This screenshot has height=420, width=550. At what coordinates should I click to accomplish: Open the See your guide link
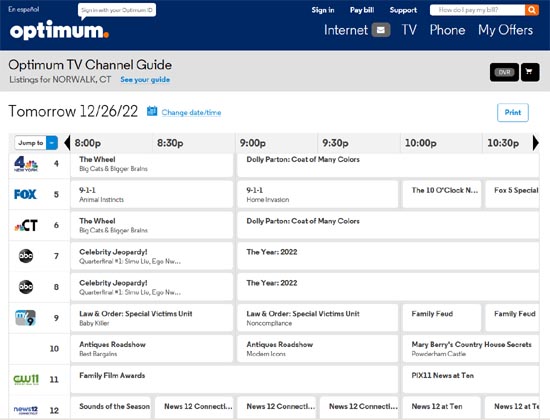pos(145,80)
